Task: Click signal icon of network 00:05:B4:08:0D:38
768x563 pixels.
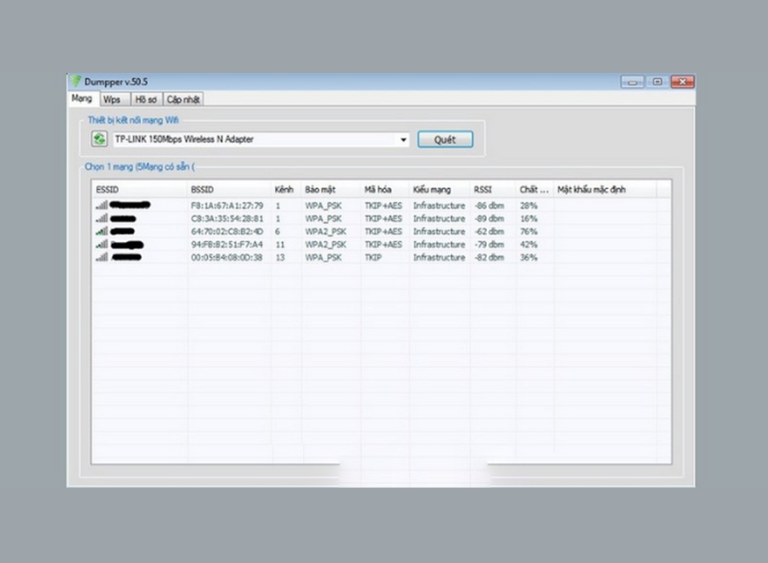Action: pyautogui.click(x=101, y=257)
